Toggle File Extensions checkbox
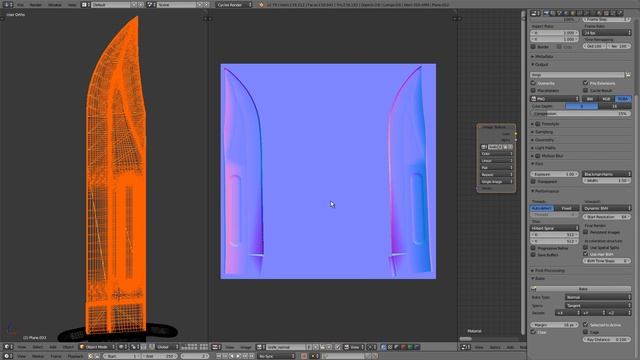Screen dimensions: 640x360 (x=586, y=83)
